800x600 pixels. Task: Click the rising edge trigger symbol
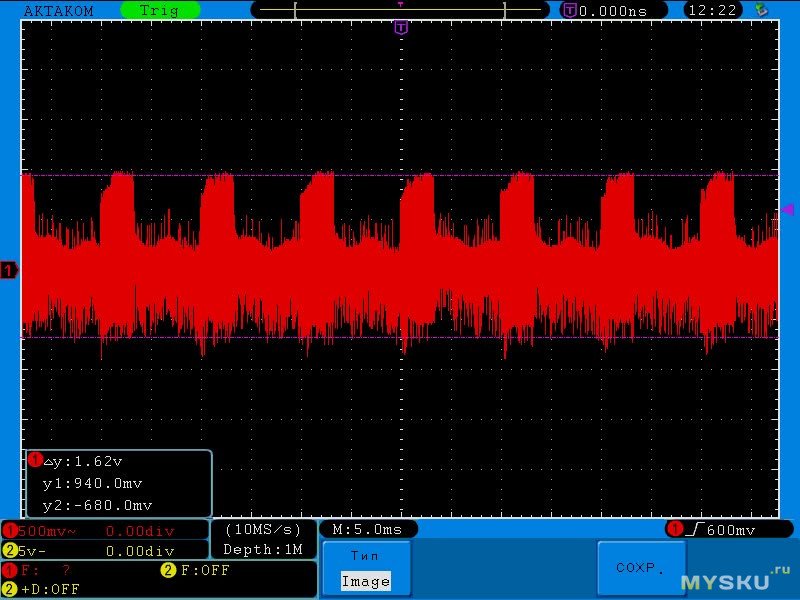click(692, 529)
